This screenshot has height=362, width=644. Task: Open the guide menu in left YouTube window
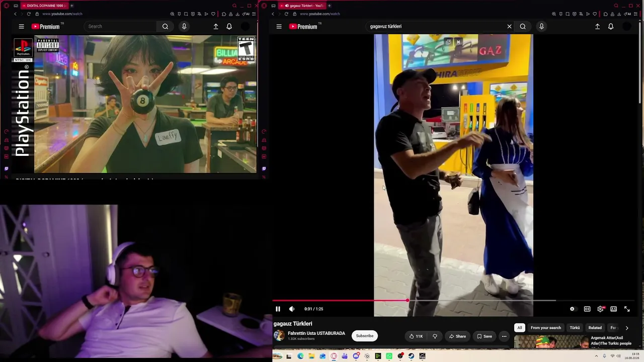tap(21, 27)
